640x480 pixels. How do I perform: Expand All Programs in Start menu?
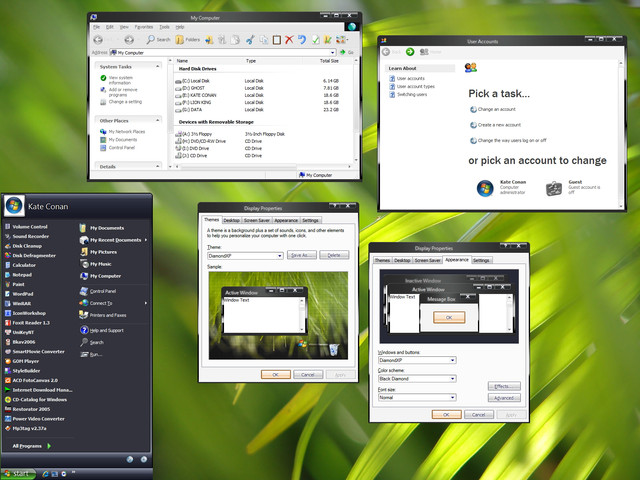click(x=31, y=446)
